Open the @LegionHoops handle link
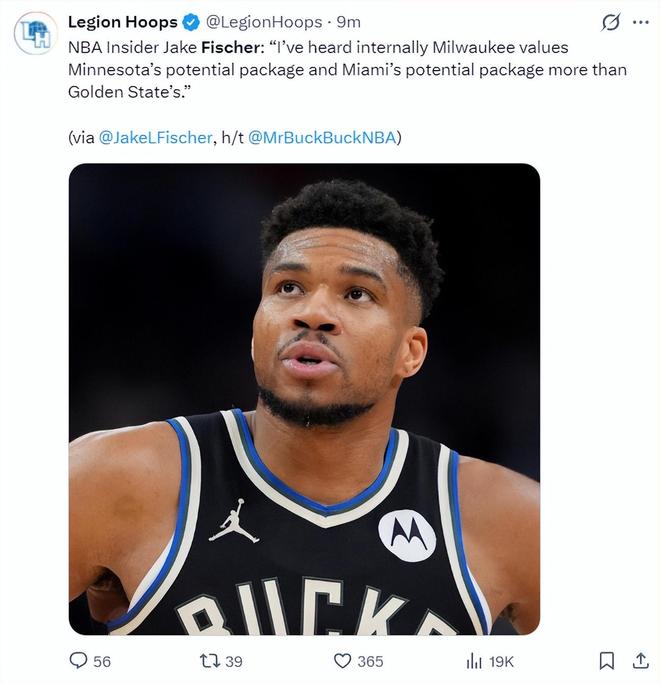The image size is (660, 683). click(x=264, y=22)
